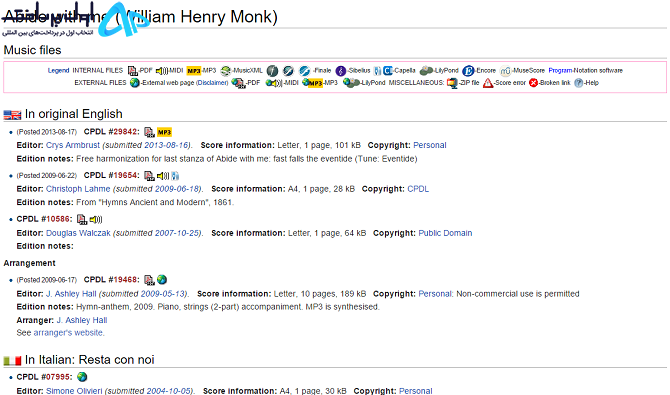Click the submitted date 2009-05-13 link
The height and width of the screenshot is (395, 670).
tap(163, 294)
